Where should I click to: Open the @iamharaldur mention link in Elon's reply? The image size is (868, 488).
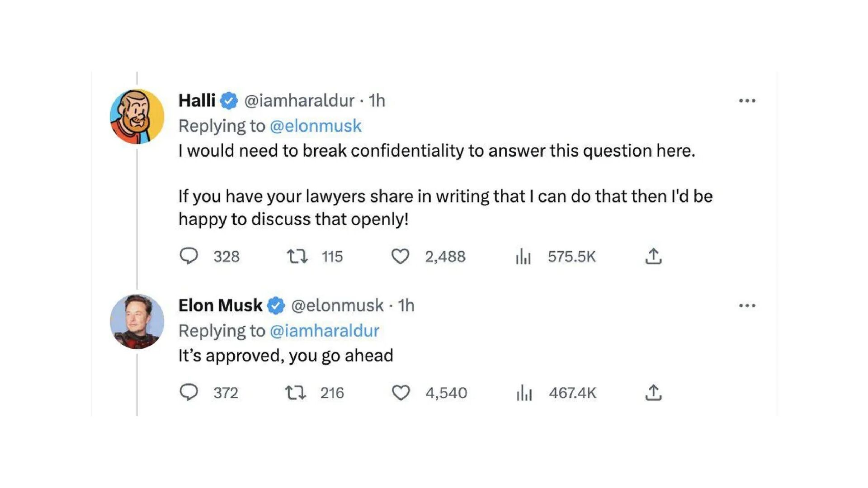point(324,331)
